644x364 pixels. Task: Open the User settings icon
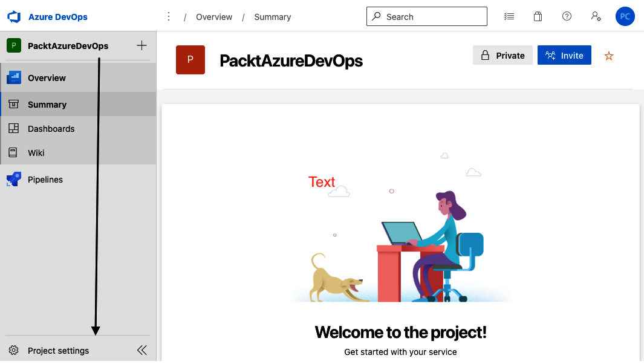point(596,16)
